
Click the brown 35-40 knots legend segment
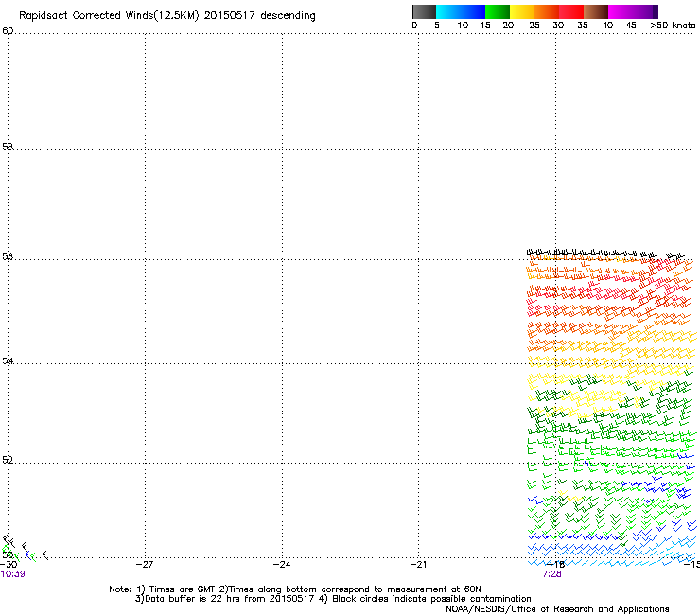tap(596, 11)
